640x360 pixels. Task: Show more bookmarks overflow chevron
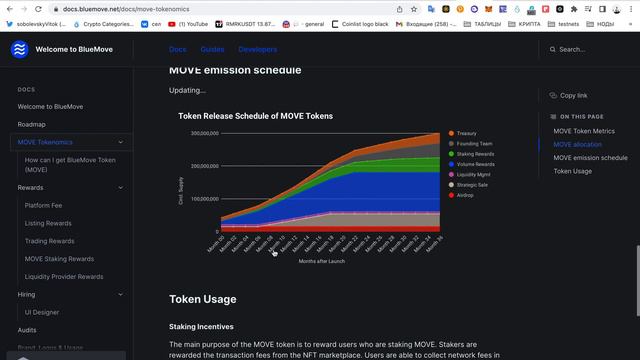(631, 24)
